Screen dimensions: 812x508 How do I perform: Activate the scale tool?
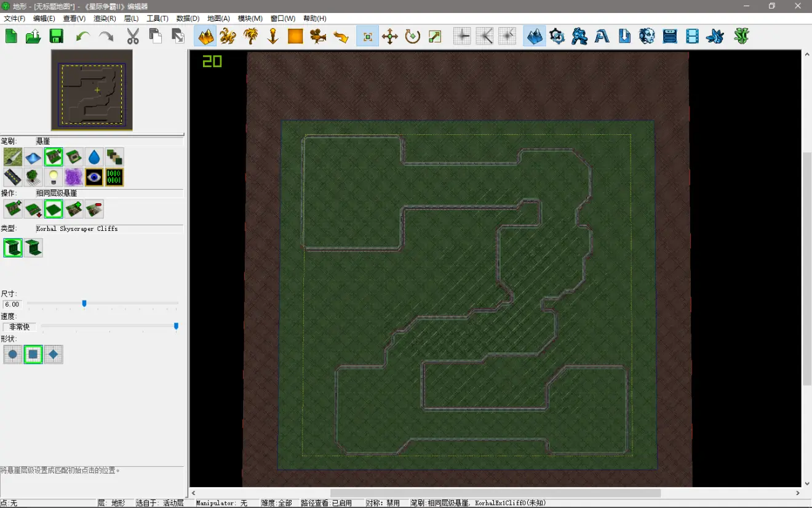pyautogui.click(x=436, y=36)
